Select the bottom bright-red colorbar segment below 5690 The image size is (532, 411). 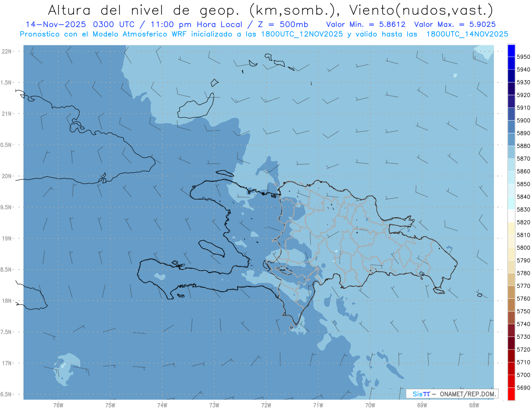pyautogui.click(x=511, y=394)
